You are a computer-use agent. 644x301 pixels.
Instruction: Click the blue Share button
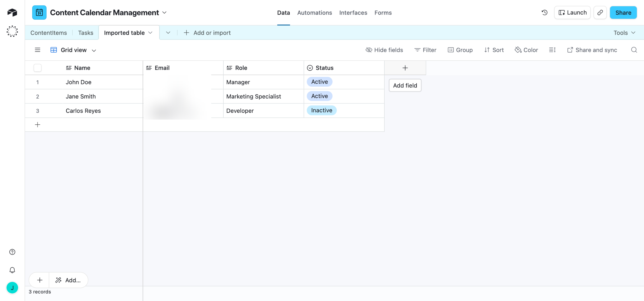point(623,13)
